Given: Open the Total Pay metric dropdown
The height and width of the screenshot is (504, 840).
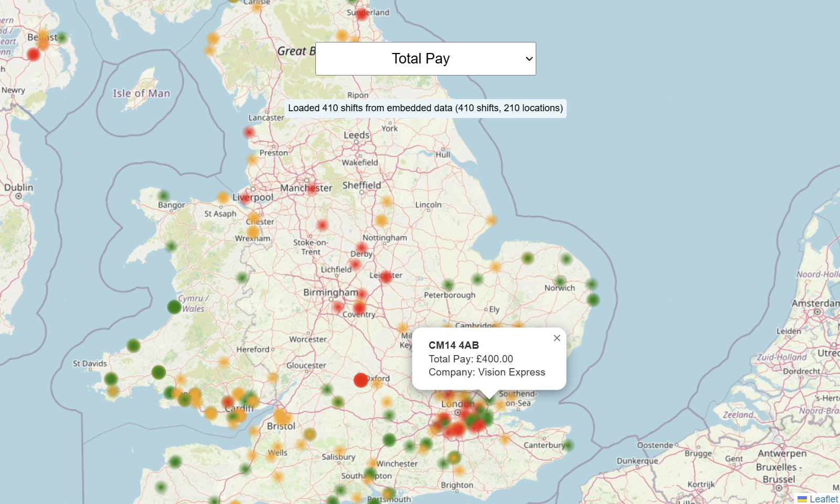Looking at the screenshot, I should click(426, 59).
